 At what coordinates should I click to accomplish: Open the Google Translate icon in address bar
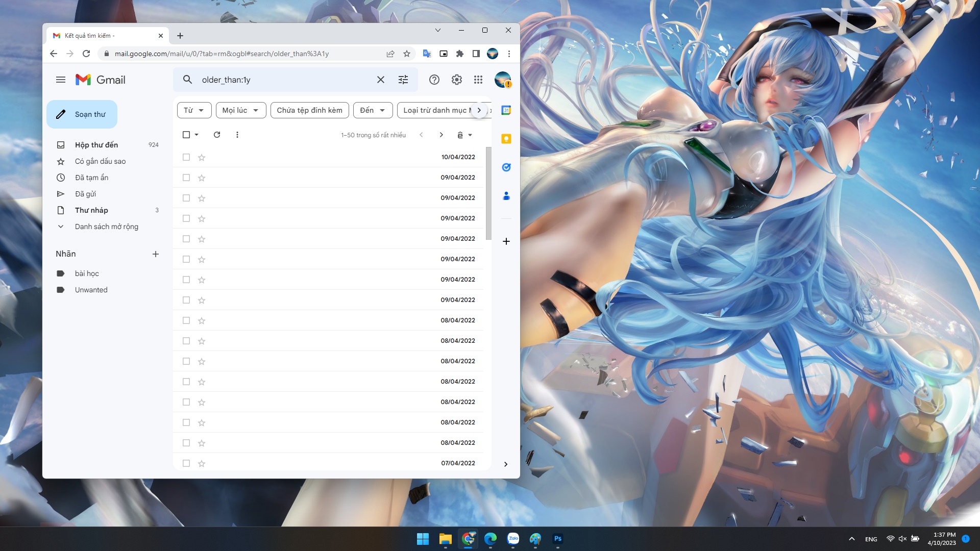click(427, 54)
